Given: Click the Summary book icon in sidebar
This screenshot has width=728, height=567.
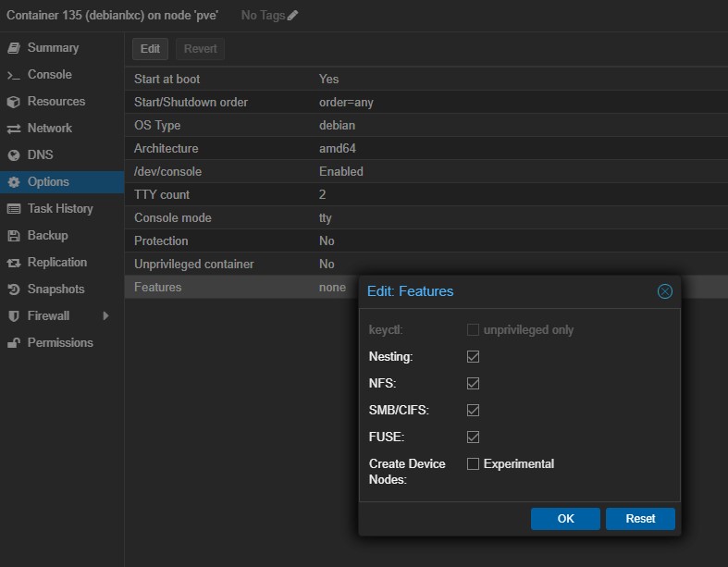Looking at the screenshot, I should [x=14, y=48].
